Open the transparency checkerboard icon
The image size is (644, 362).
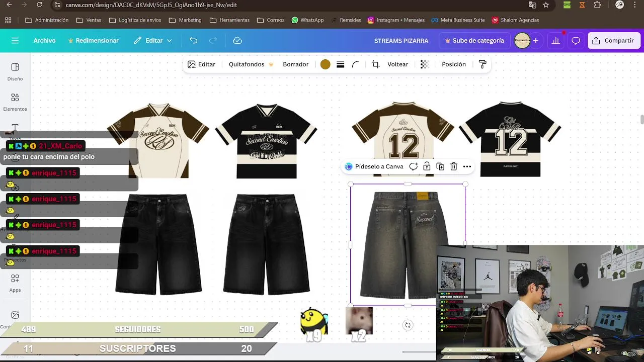coord(425,64)
